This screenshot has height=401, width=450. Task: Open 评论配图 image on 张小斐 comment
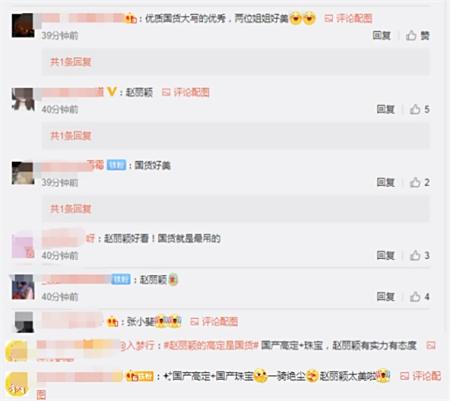214,322
